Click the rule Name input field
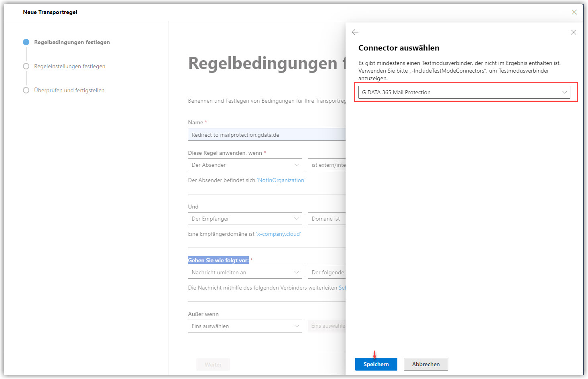 [267, 135]
